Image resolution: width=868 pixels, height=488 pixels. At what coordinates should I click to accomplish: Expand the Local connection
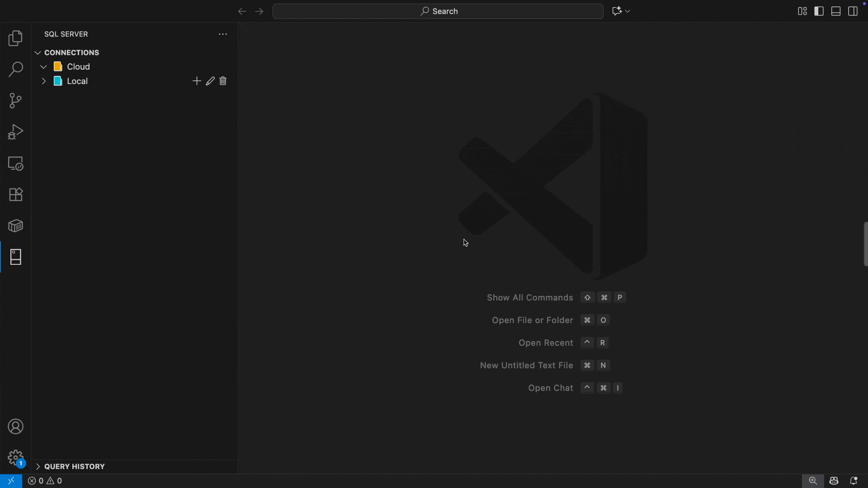[x=43, y=81]
